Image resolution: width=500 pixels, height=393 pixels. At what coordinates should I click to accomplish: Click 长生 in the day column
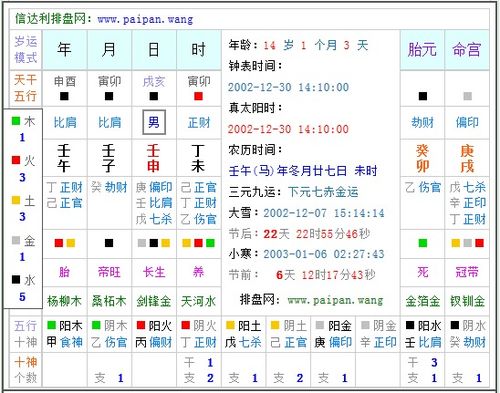(154, 272)
